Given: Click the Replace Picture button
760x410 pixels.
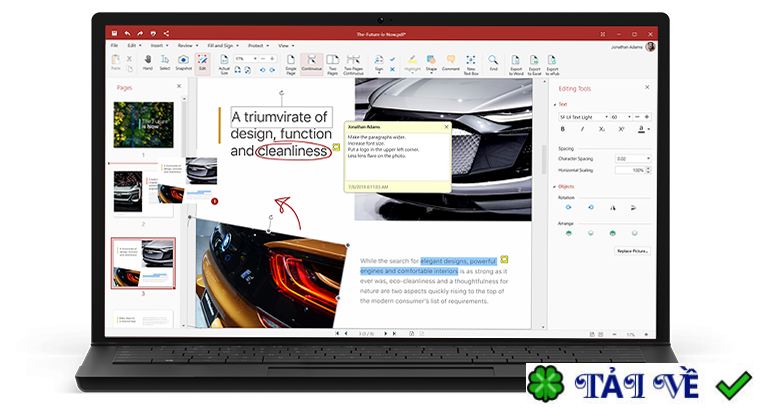Looking at the screenshot, I should coord(632,251).
